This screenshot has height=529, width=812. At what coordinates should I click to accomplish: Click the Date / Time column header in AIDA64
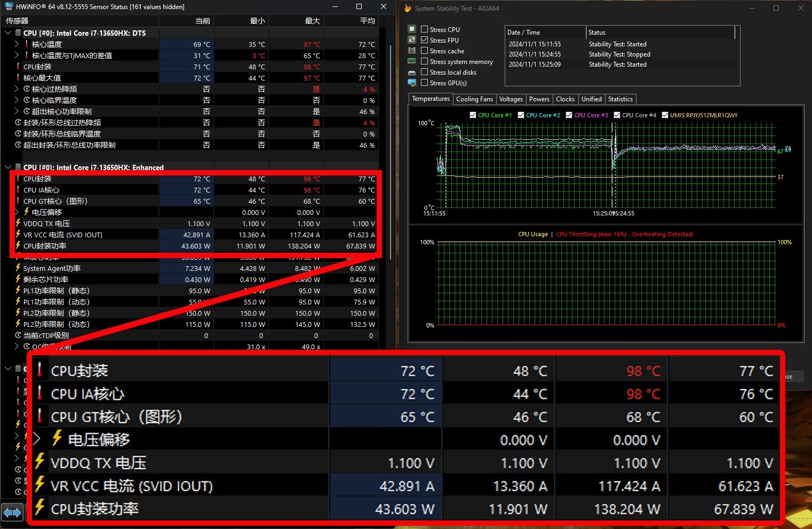tap(546, 33)
